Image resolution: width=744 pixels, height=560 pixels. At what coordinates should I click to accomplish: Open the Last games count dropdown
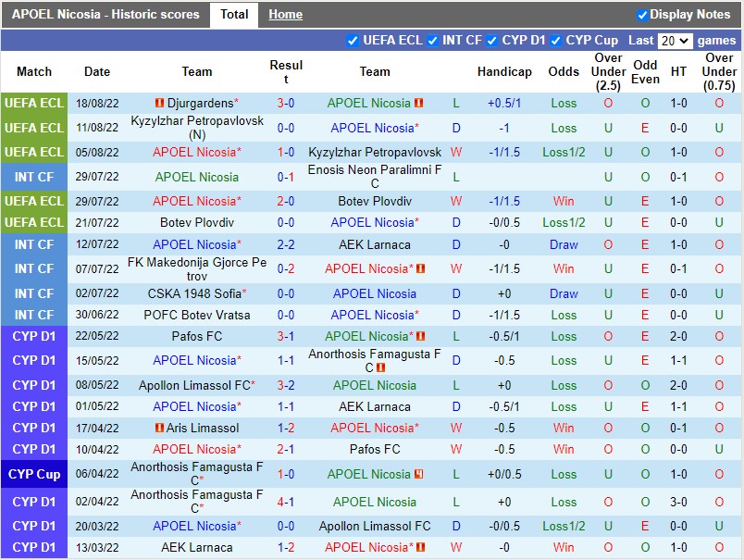pos(676,40)
